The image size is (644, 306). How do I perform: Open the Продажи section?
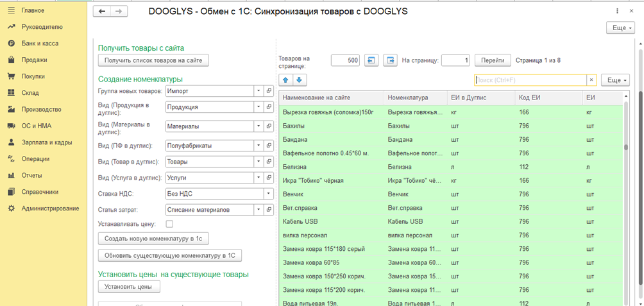pos(34,60)
